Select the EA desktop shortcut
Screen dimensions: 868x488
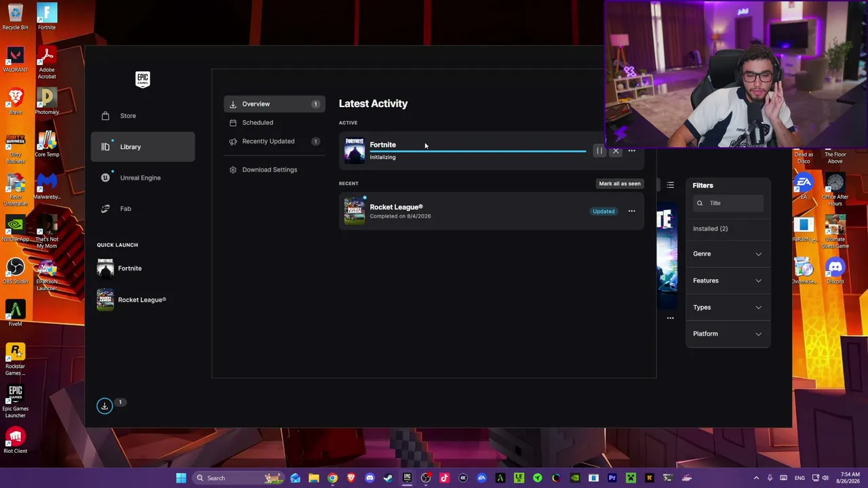(804, 187)
